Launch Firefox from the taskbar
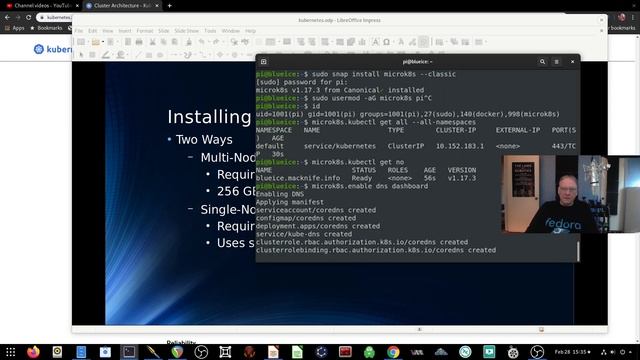 click(x=33, y=352)
